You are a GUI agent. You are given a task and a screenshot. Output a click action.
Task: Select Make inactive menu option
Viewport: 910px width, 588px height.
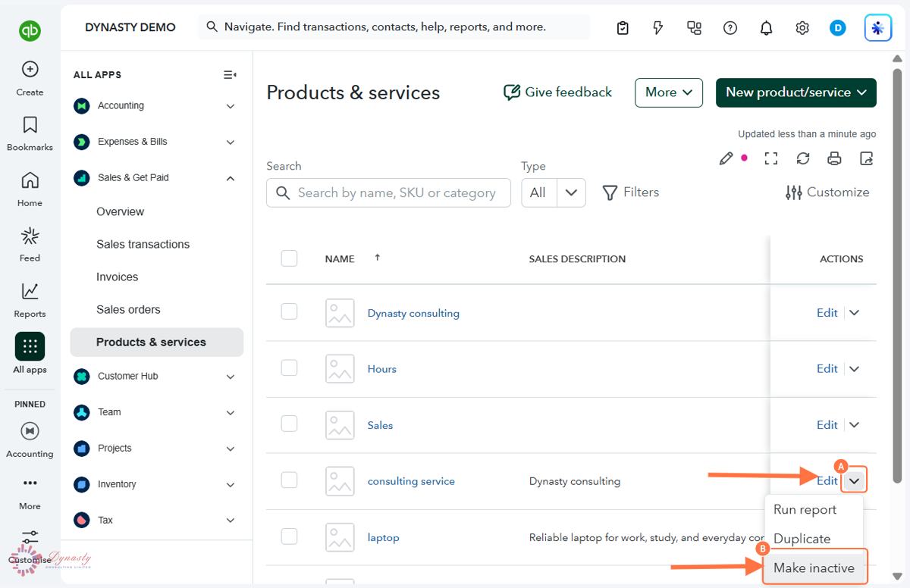[814, 568]
